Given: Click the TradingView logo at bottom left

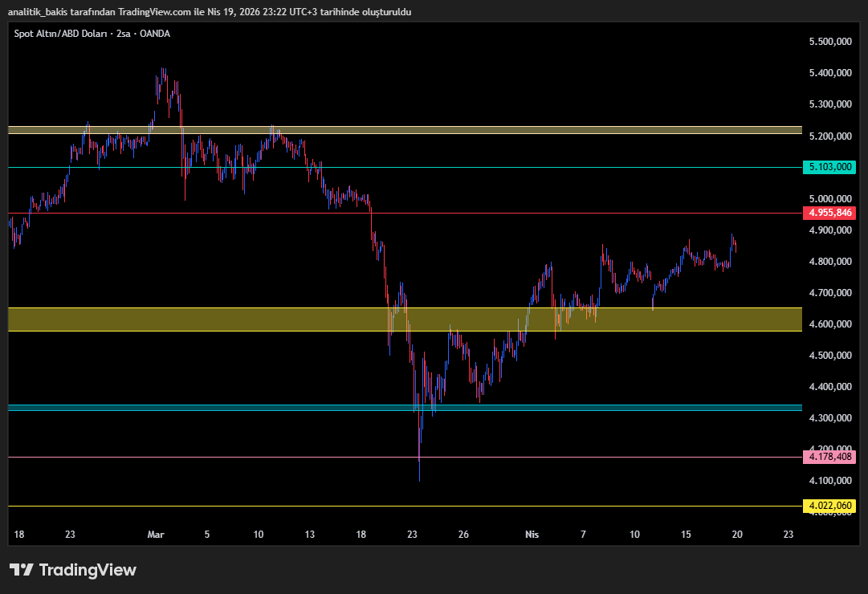Looking at the screenshot, I should pos(72,570).
